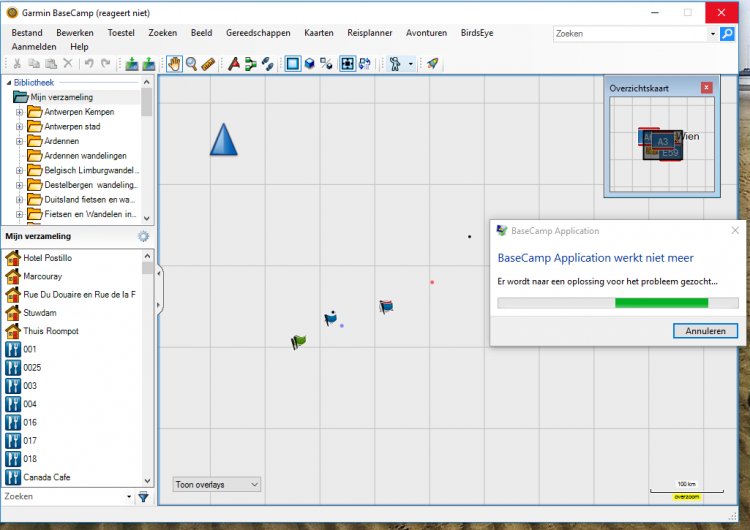Image resolution: width=750 pixels, height=530 pixels.
Task: Open the Kaarten menu
Action: (x=317, y=33)
